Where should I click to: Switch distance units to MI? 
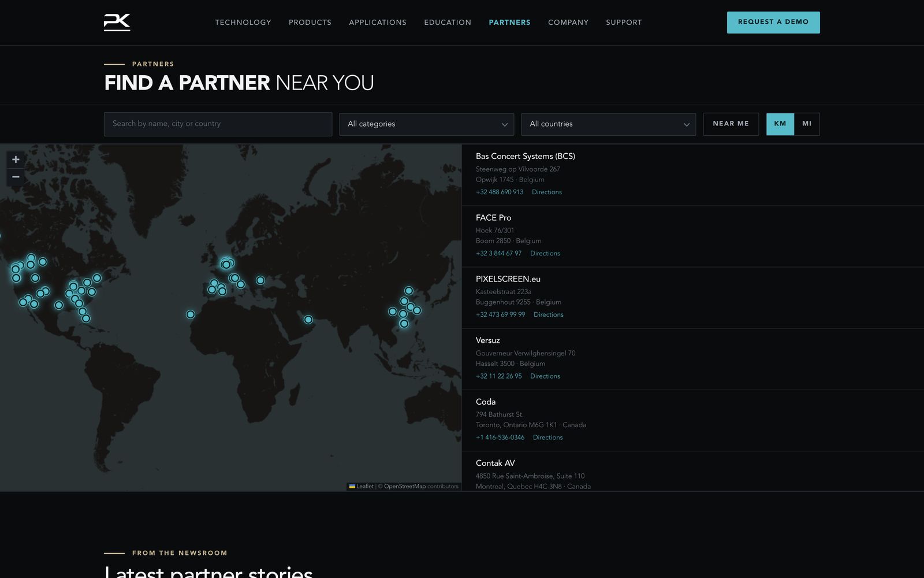(807, 124)
